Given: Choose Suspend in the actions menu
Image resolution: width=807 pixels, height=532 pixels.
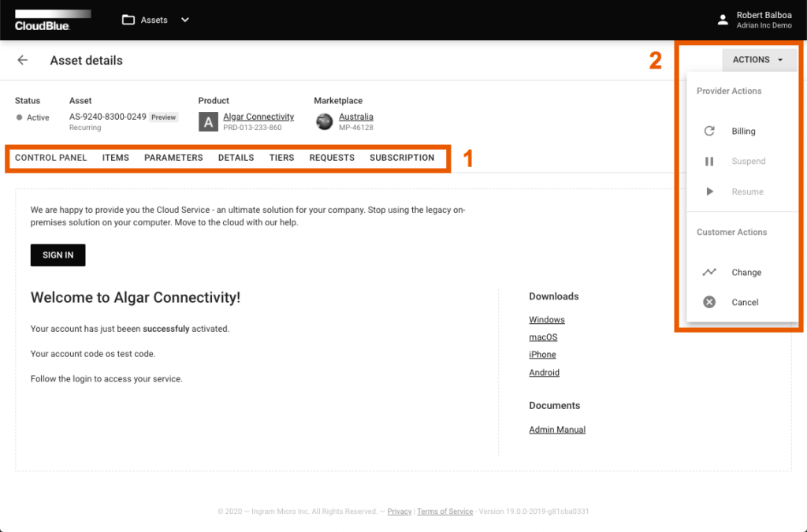Looking at the screenshot, I should click(749, 162).
